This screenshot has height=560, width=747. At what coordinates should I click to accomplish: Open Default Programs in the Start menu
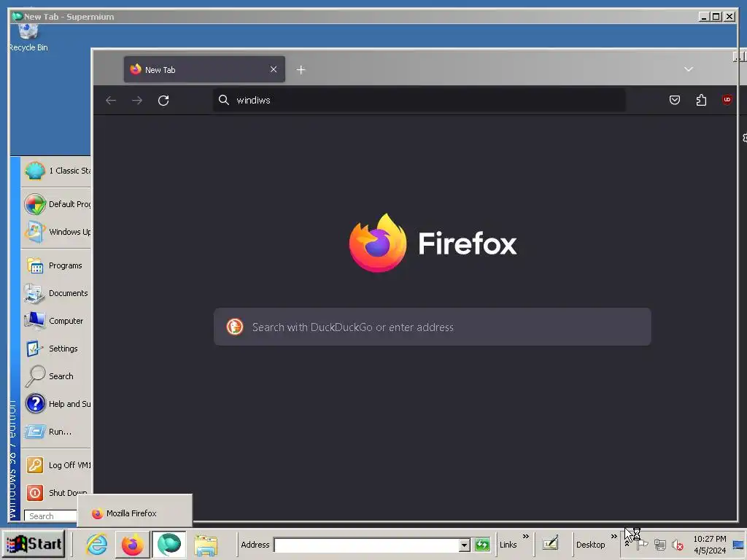coord(56,204)
